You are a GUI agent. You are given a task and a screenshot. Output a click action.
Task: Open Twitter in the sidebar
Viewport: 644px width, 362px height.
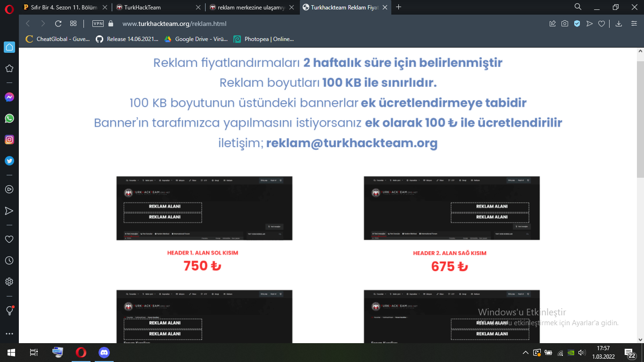point(9,161)
